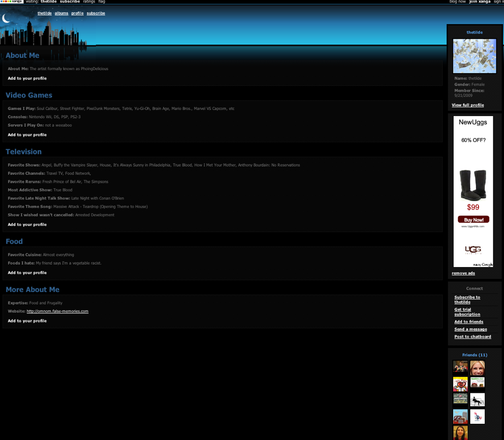This screenshot has height=440, width=504.
Task: Open the red heart cartoon friend thumbnail
Action: 460,384
